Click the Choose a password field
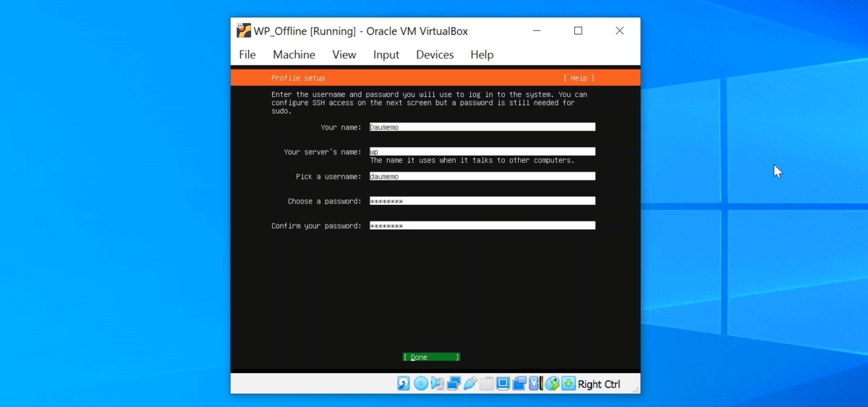 [x=482, y=201]
